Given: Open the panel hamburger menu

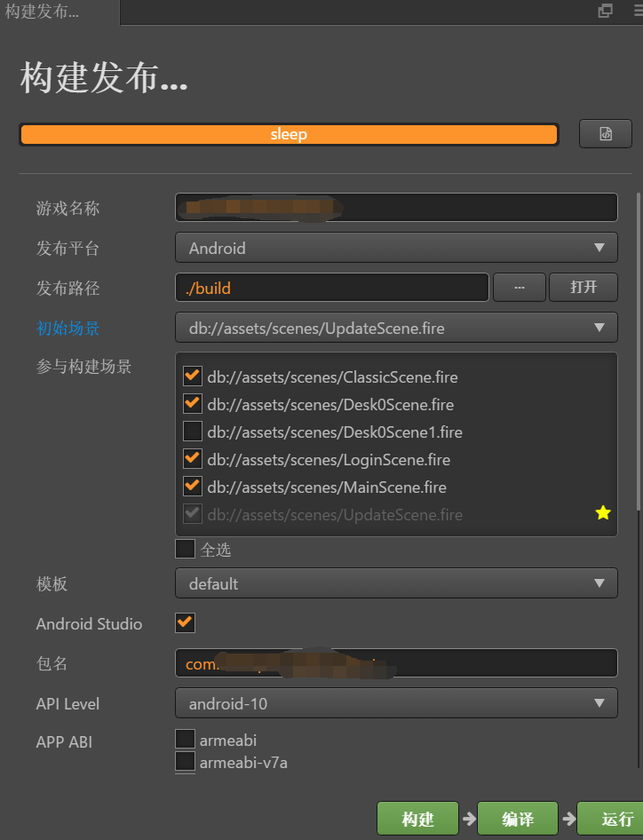Looking at the screenshot, I should coord(636,11).
